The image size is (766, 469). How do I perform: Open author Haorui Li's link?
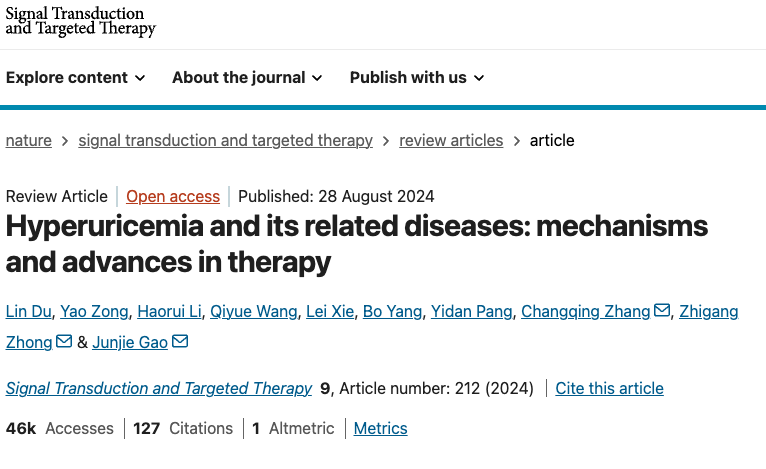point(168,311)
